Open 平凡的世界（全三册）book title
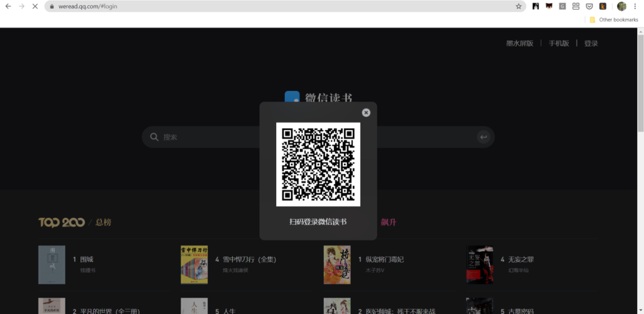This screenshot has width=644, height=314. [109, 311]
